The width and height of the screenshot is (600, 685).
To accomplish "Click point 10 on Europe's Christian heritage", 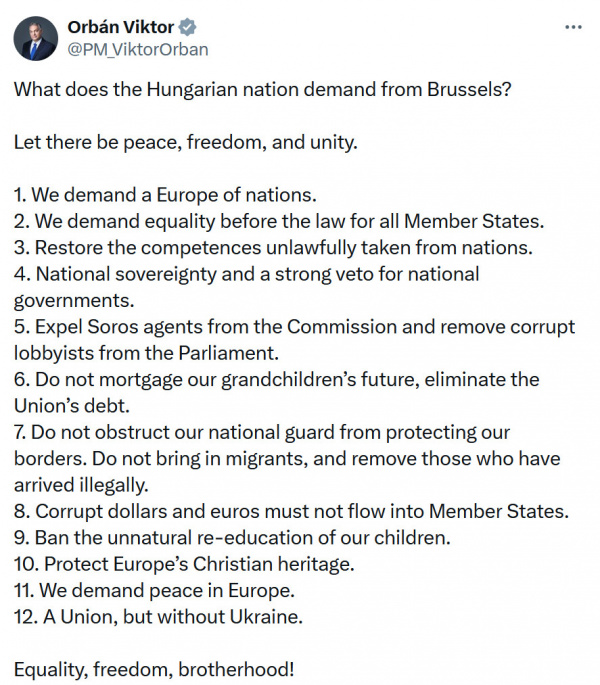I will coord(184,563).
